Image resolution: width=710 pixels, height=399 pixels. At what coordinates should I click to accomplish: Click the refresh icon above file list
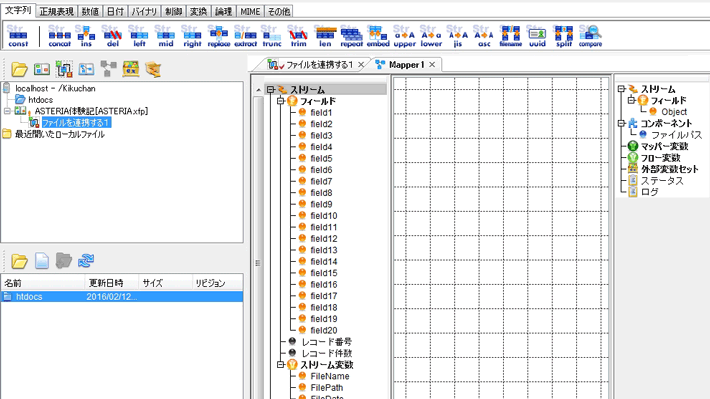tap(86, 261)
